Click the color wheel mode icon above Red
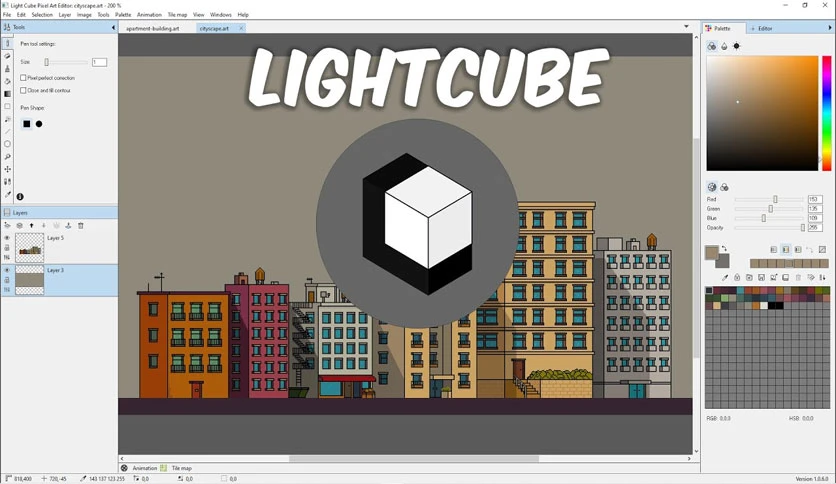 [x=712, y=187]
